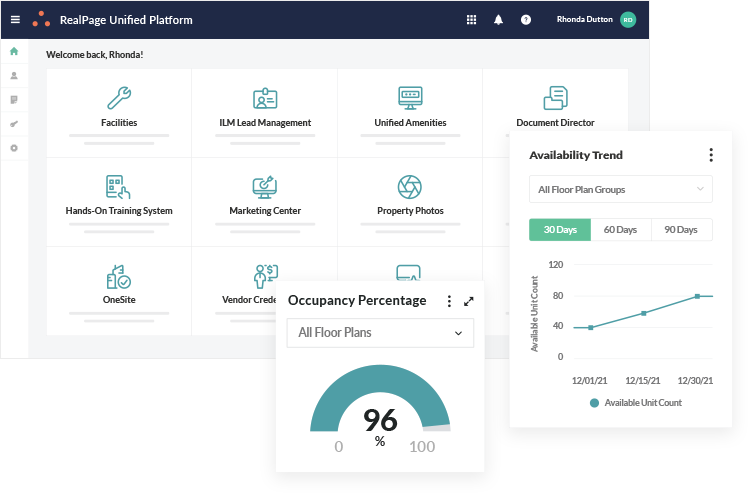Open Occupancy Percentage three-dot menu
748x493 pixels.
pos(449,301)
